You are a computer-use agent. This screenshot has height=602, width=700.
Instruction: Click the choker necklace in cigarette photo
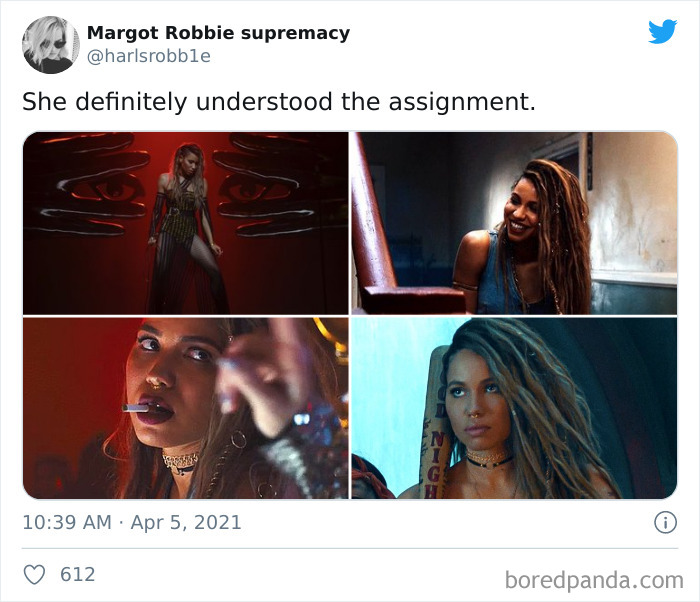coord(180,462)
